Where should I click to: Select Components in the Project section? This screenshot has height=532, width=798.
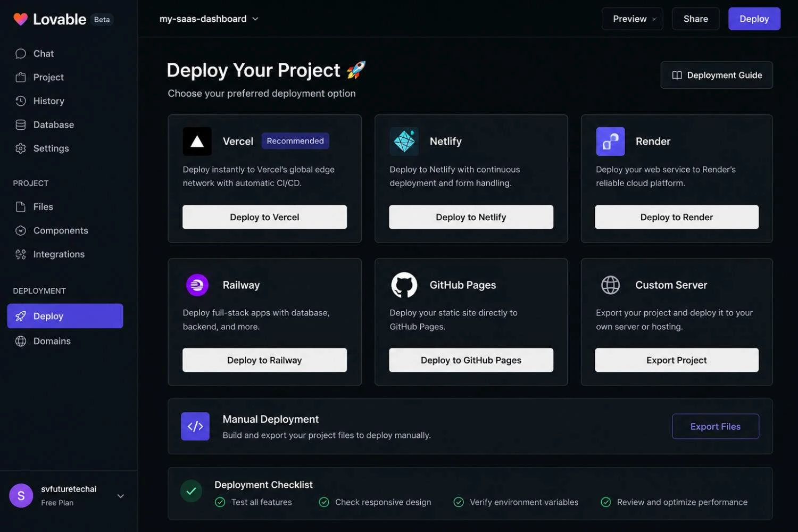65,230
